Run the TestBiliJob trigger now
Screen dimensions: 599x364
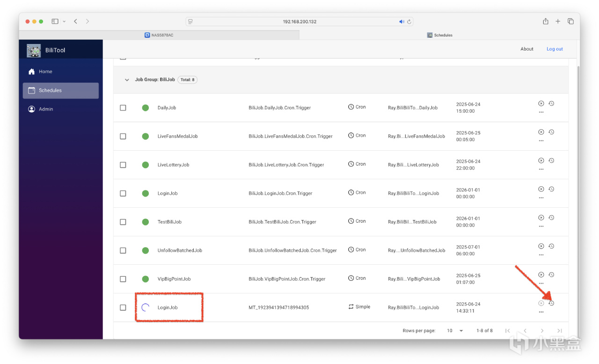point(541,218)
